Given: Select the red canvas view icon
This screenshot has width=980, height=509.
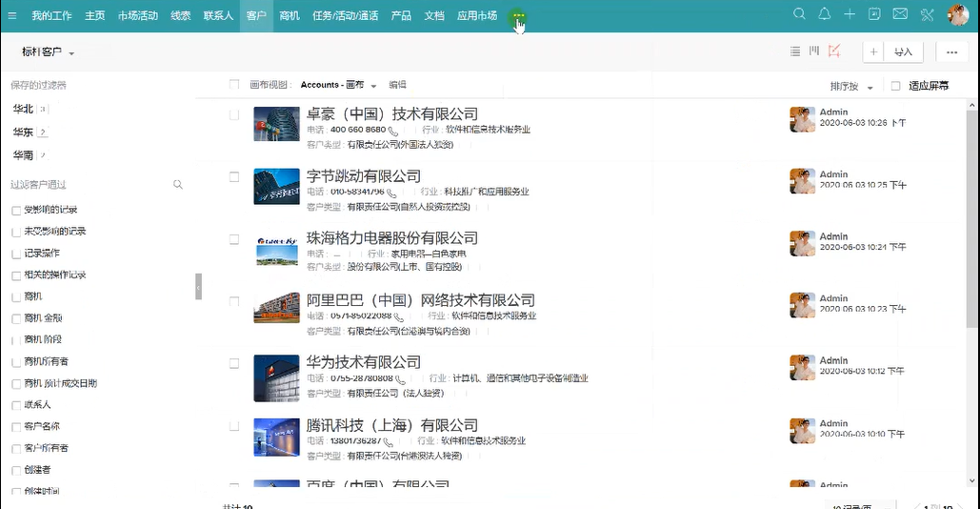Looking at the screenshot, I should (x=834, y=51).
